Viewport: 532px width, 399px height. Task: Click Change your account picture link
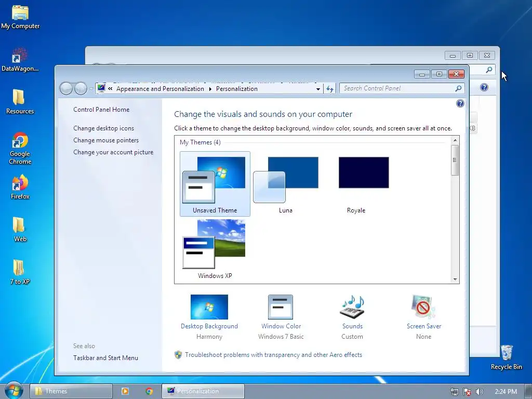[x=113, y=152]
